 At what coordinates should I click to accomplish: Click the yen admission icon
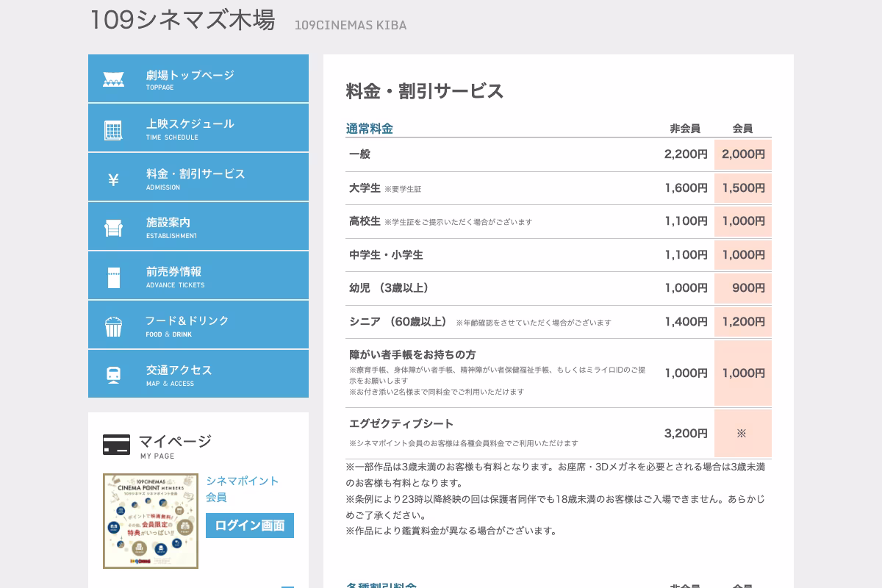[x=113, y=180]
